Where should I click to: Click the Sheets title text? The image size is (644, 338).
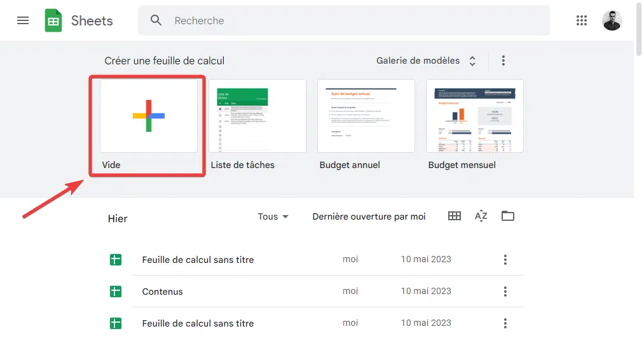tap(92, 20)
